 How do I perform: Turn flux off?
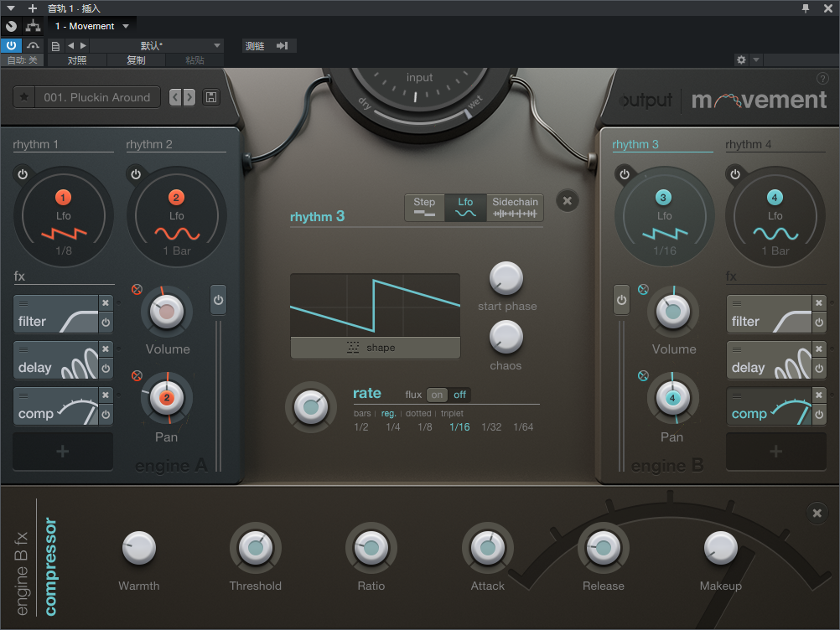point(459,395)
